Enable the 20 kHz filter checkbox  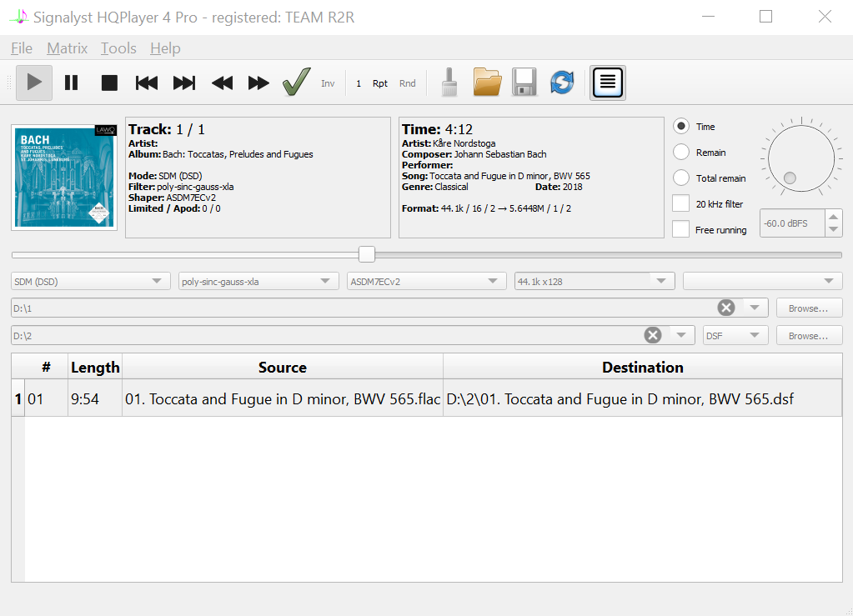[x=681, y=204]
